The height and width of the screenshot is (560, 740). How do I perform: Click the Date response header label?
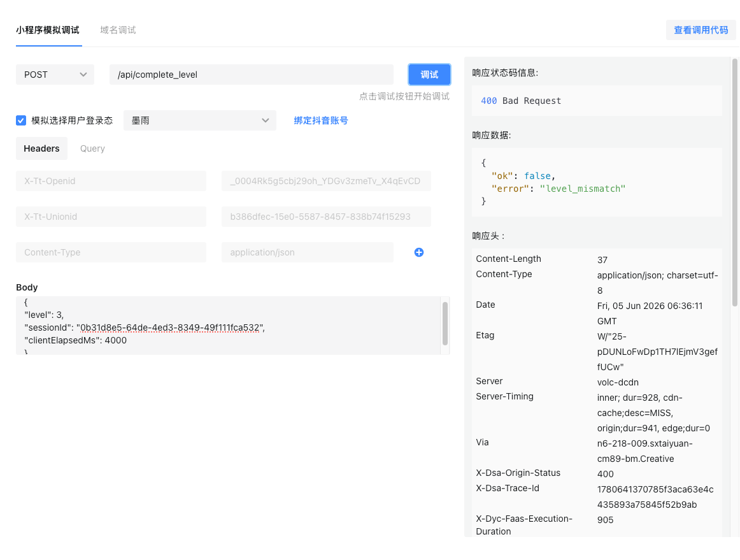pos(485,305)
